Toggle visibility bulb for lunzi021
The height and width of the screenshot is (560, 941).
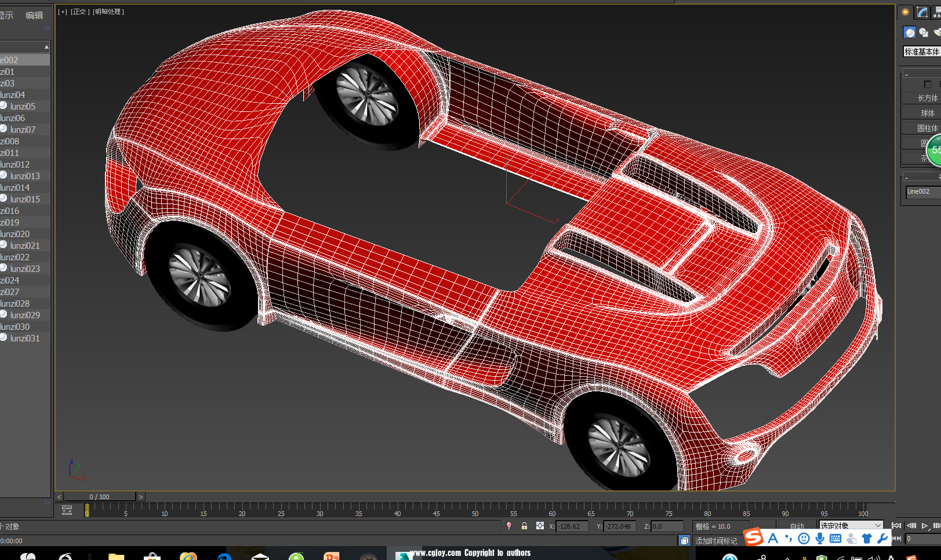point(3,245)
